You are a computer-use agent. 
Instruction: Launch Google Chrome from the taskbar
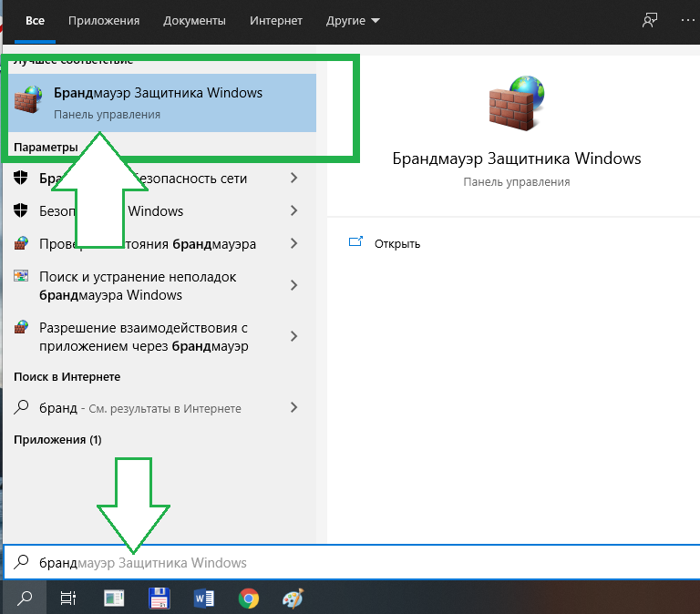pos(248,598)
